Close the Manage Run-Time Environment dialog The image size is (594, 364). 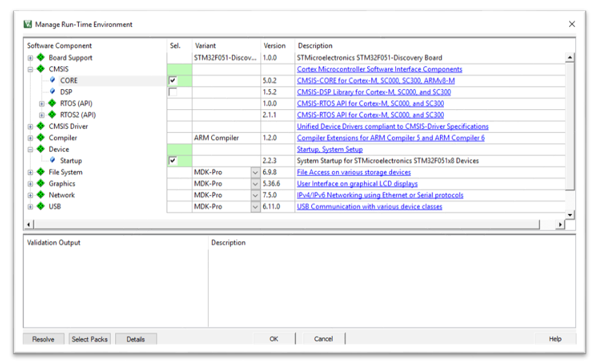(x=572, y=24)
